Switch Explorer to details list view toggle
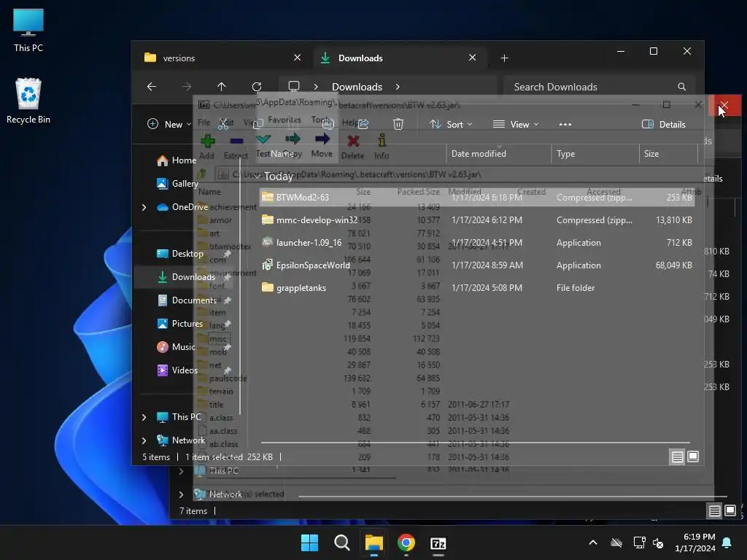The image size is (747, 560). click(x=677, y=457)
